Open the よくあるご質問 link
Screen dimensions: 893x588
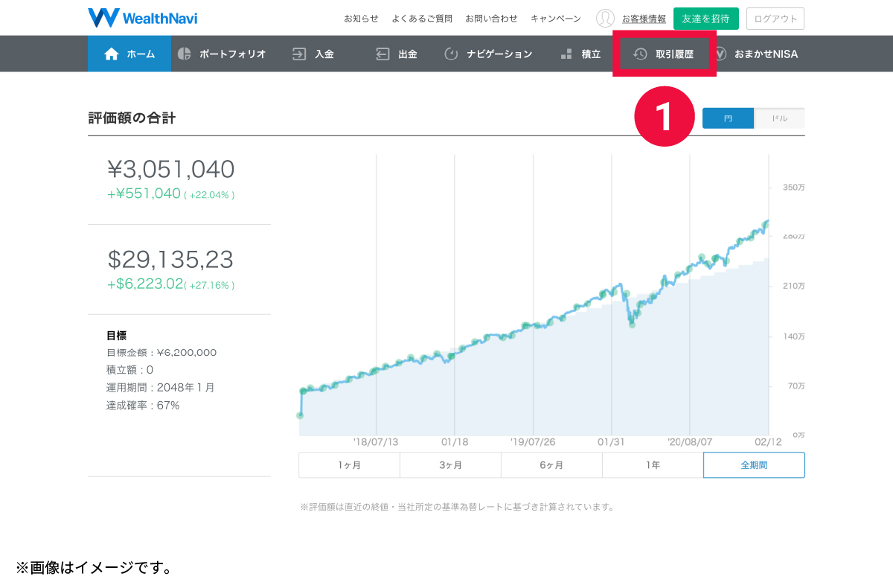(422, 19)
